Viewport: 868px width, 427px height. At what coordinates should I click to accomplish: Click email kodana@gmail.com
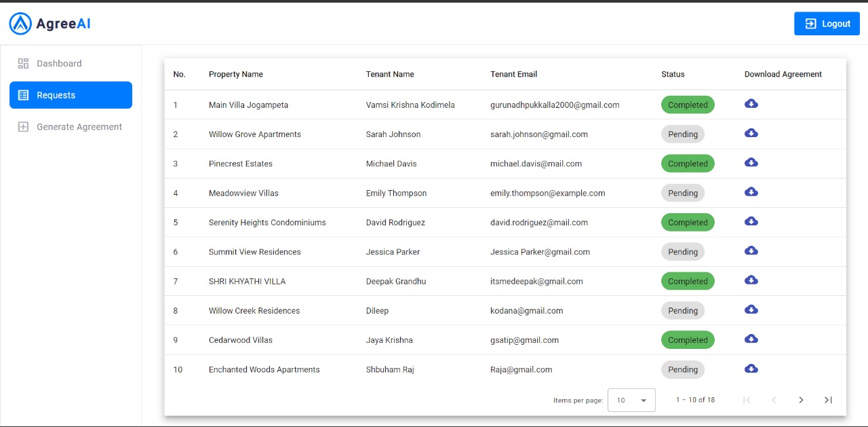tap(527, 311)
